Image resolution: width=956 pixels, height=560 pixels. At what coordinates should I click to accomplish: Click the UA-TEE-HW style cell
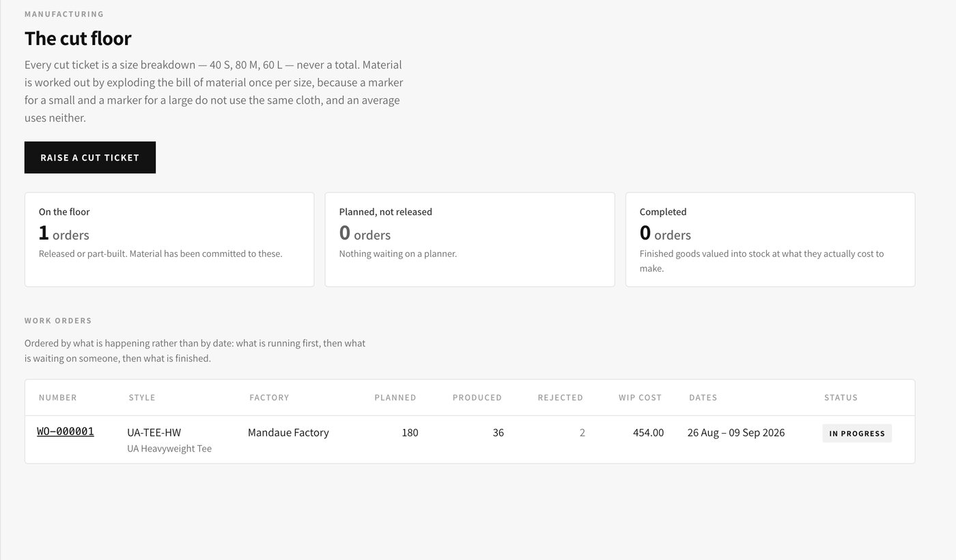click(154, 432)
